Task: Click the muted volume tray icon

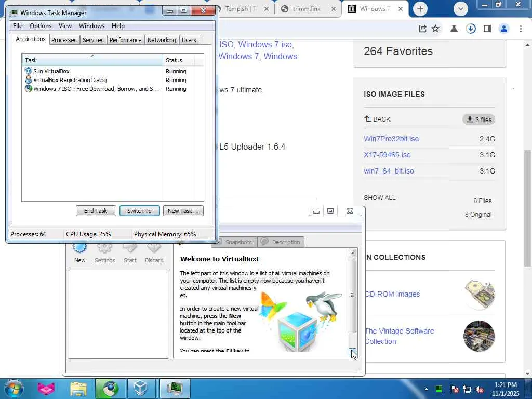Action: 480,389
